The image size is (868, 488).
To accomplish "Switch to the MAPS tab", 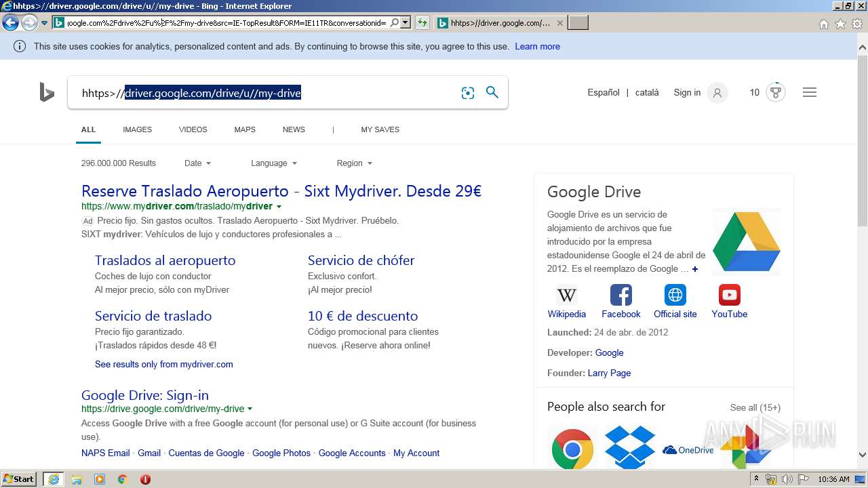I will (x=245, y=129).
